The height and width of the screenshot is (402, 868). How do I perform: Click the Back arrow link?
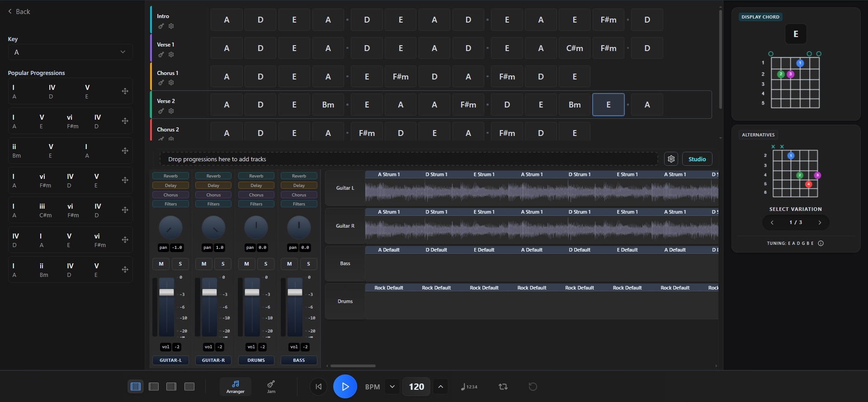click(19, 12)
